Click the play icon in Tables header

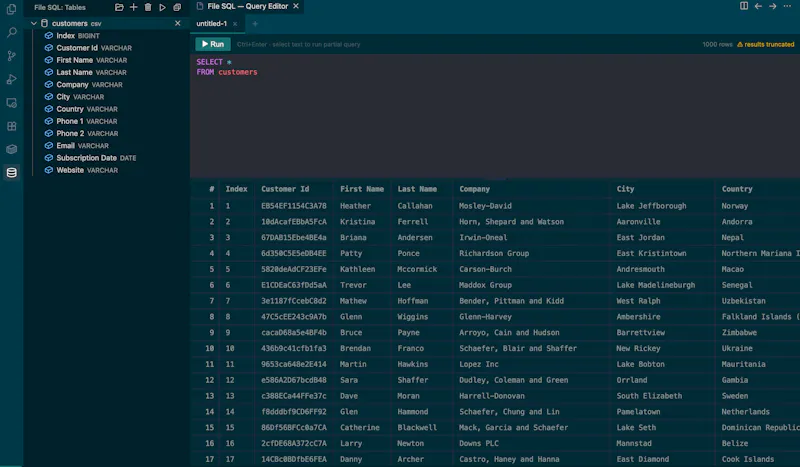coord(162,7)
